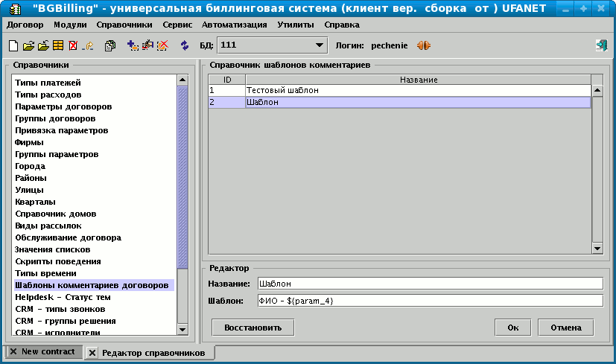Screen dimensions: 616x364
Task: Click the blue refresh arrows icon
Action: (x=185, y=45)
